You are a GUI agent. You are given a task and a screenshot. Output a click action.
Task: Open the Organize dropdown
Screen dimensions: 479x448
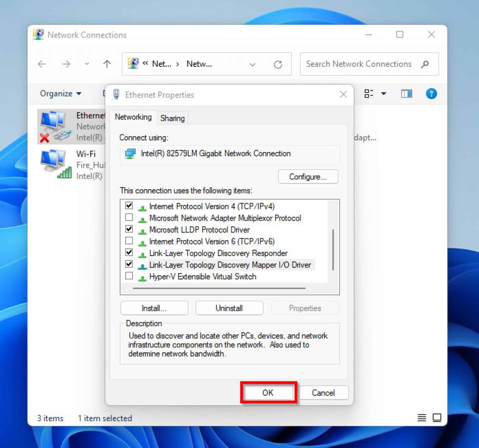point(60,93)
